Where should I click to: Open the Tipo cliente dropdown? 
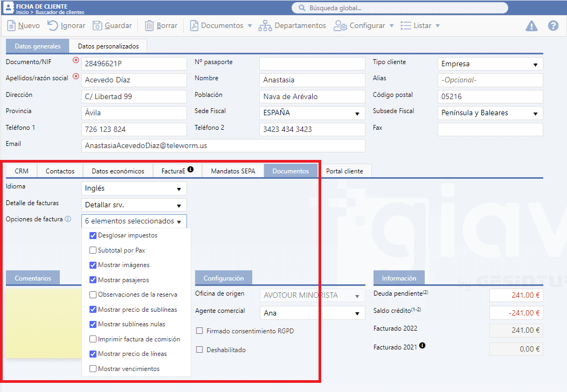pyautogui.click(x=490, y=64)
